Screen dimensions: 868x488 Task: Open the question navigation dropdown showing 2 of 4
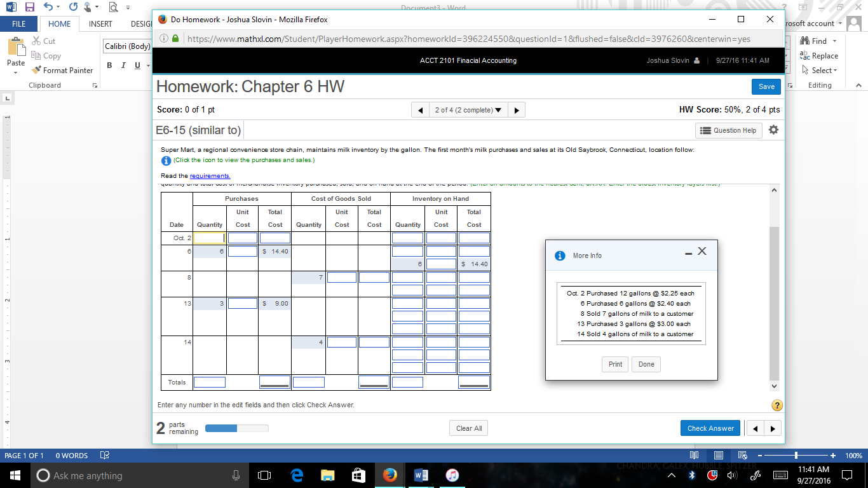click(x=468, y=109)
